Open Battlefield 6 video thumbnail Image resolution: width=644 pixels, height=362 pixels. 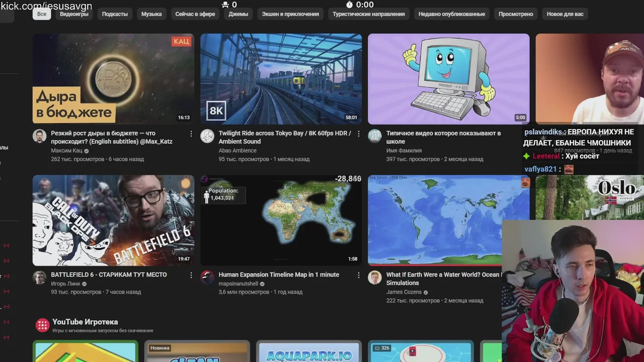click(x=113, y=220)
